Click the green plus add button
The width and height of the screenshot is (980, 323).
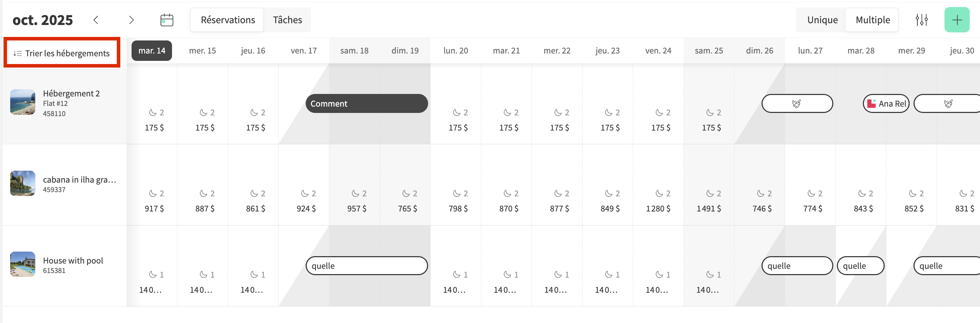pos(956,20)
